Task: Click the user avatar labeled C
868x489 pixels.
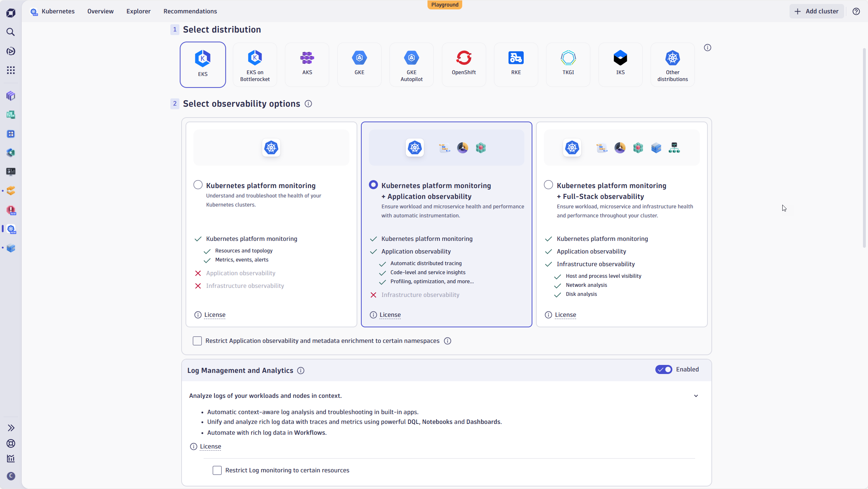Action: coord(11,476)
